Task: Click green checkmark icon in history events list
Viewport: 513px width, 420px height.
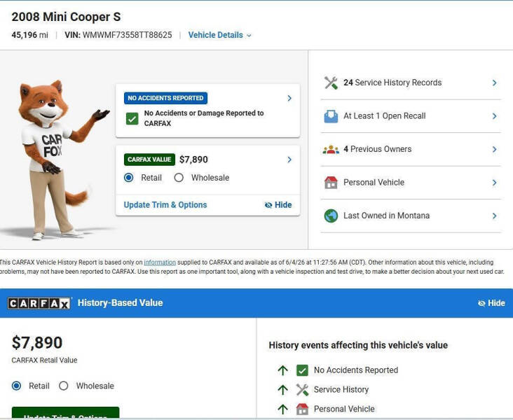Action: click(302, 370)
